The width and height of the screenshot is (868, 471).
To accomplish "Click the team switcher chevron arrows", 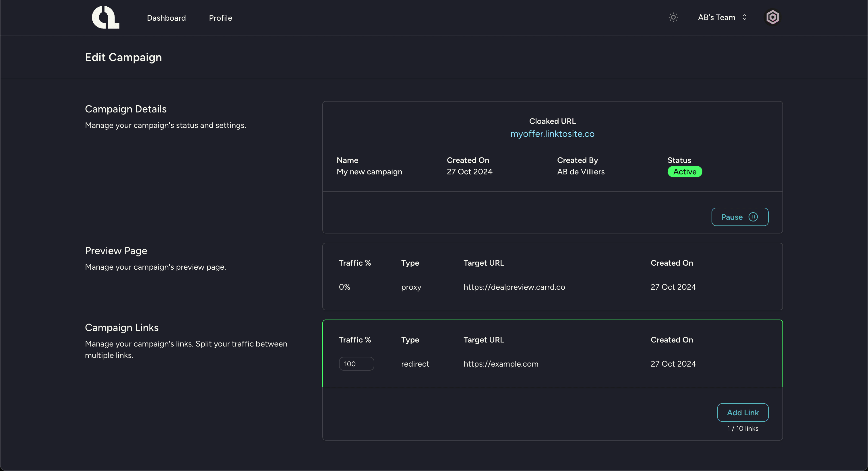I will click(x=744, y=17).
